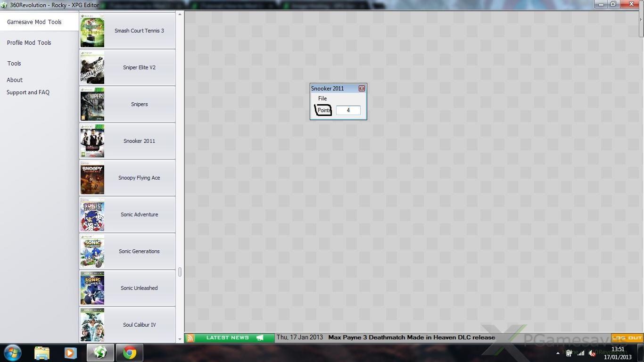
Task: Go to the About page
Action: (15, 80)
